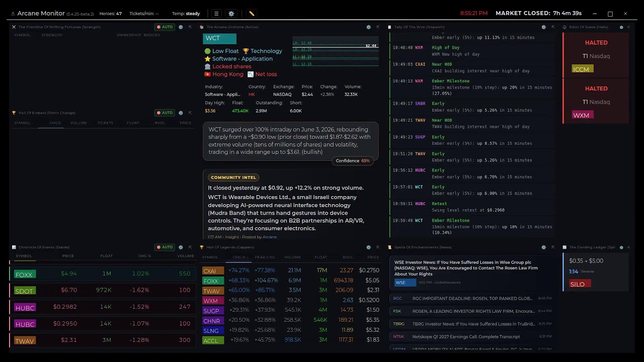Click the 19:56:12 HUBC Early dispatch entry
Screen dimensions: 644x362
pyautogui.click(x=473, y=173)
